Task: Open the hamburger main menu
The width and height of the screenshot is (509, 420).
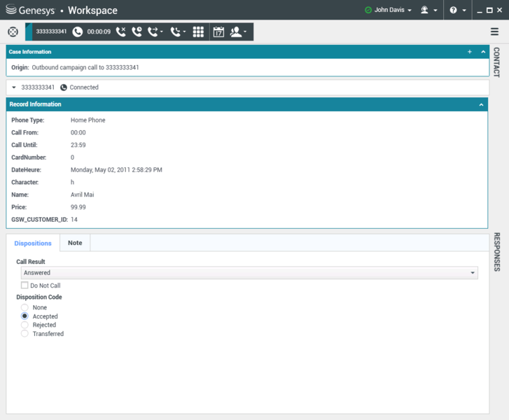Action: (494, 31)
